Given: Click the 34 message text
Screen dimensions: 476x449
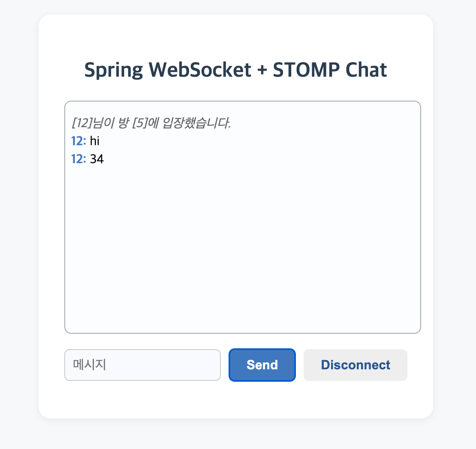Looking at the screenshot, I should click(x=97, y=159).
